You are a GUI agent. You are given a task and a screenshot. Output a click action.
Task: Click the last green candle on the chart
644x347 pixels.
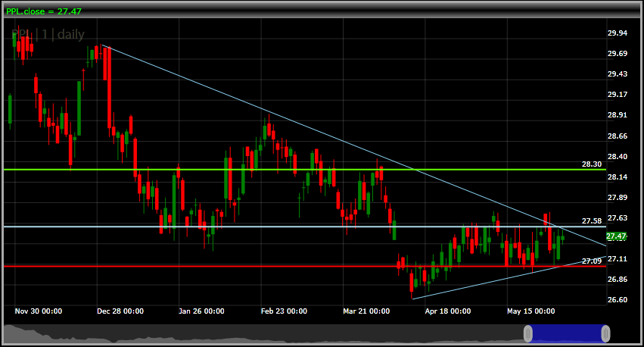[x=562, y=239]
